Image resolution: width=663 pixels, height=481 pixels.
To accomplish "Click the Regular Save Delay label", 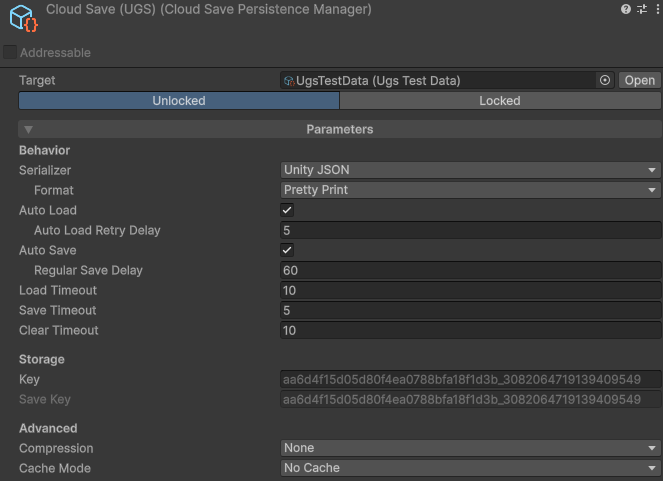I will pyautogui.click(x=88, y=271).
